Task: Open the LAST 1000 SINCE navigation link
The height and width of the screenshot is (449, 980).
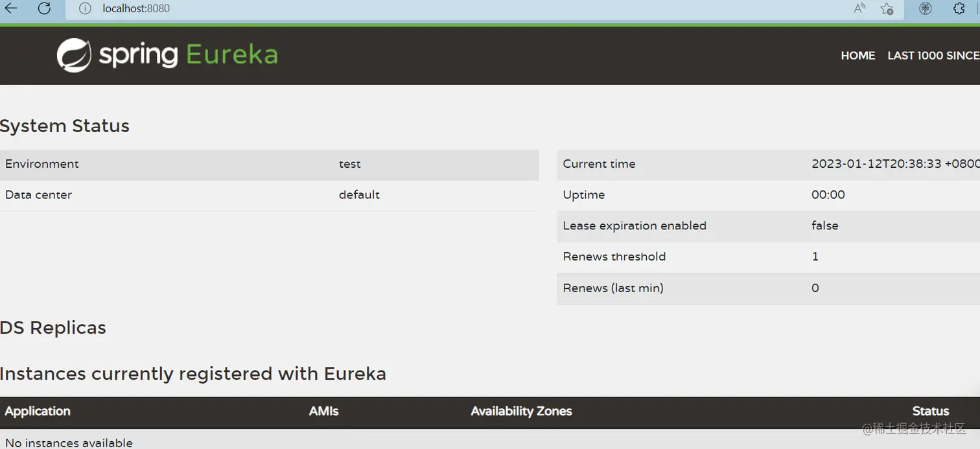Action: tap(933, 56)
